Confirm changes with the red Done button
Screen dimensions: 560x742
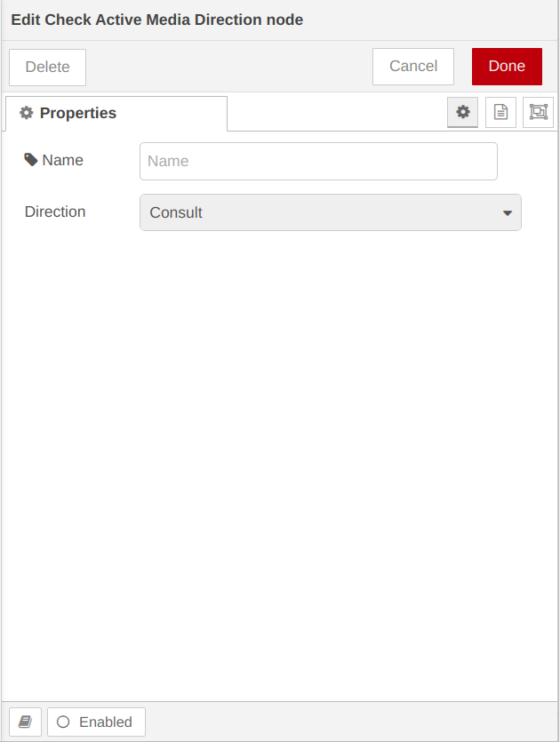click(x=507, y=67)
